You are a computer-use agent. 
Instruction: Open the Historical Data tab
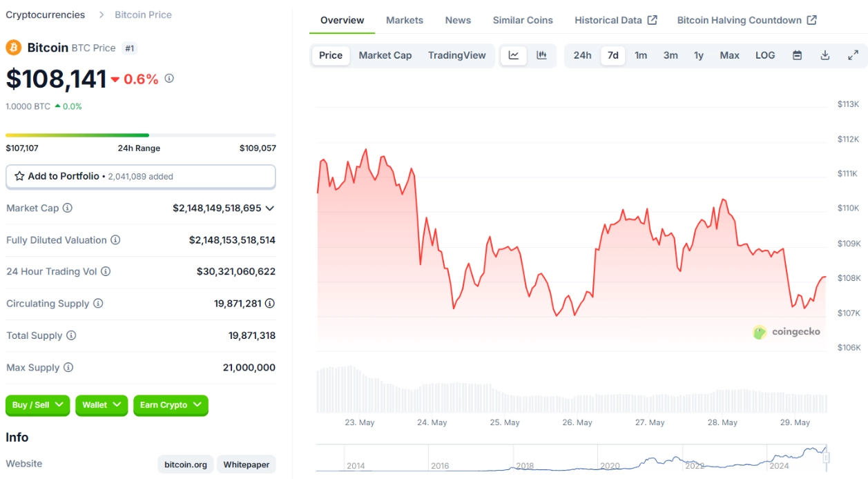616,20
